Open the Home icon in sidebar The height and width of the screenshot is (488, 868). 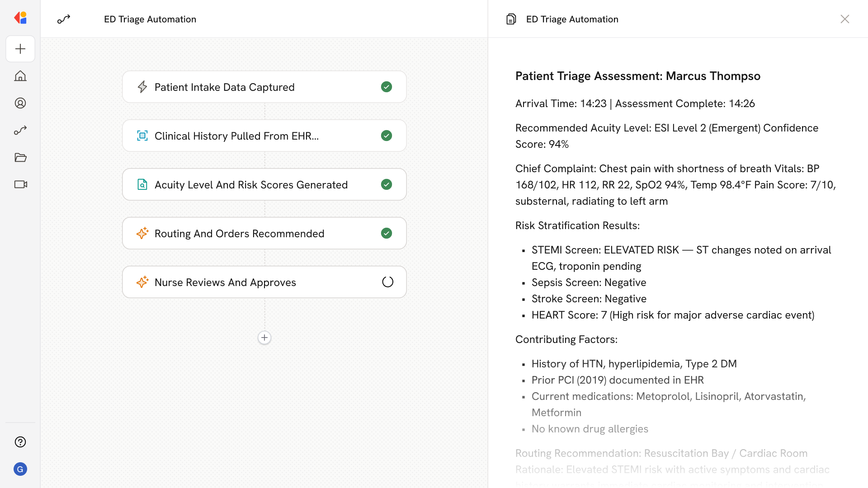pyautogui.click(x=20, y=76)
